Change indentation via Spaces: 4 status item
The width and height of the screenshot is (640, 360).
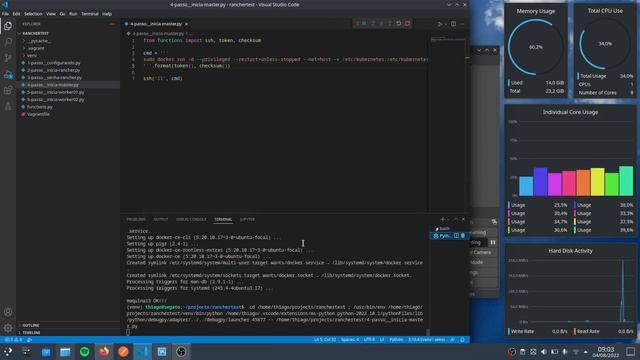pyautogui.click(x=350, y=340)
